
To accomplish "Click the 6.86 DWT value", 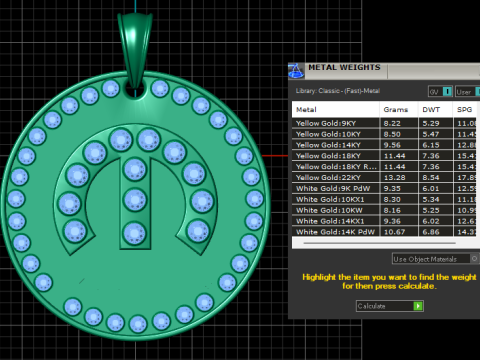I will pos(431,232).
